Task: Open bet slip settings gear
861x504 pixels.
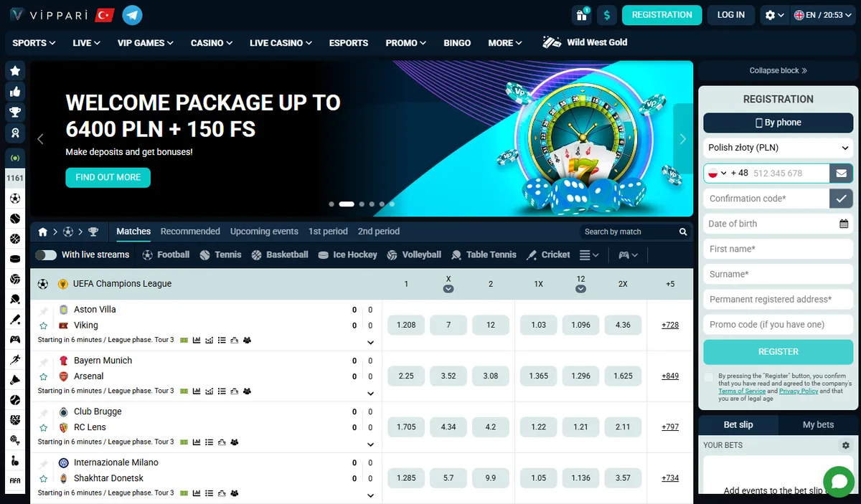Action: coord(845,445)
